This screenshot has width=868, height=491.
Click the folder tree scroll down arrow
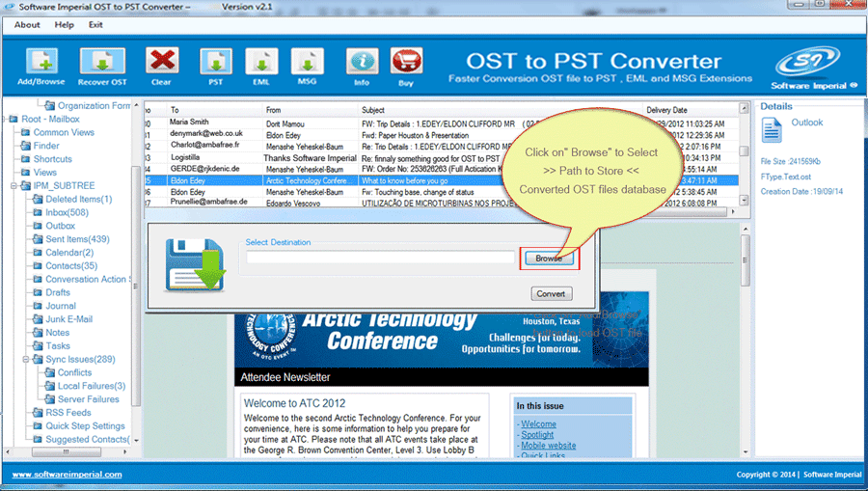[x=136, y=441]
